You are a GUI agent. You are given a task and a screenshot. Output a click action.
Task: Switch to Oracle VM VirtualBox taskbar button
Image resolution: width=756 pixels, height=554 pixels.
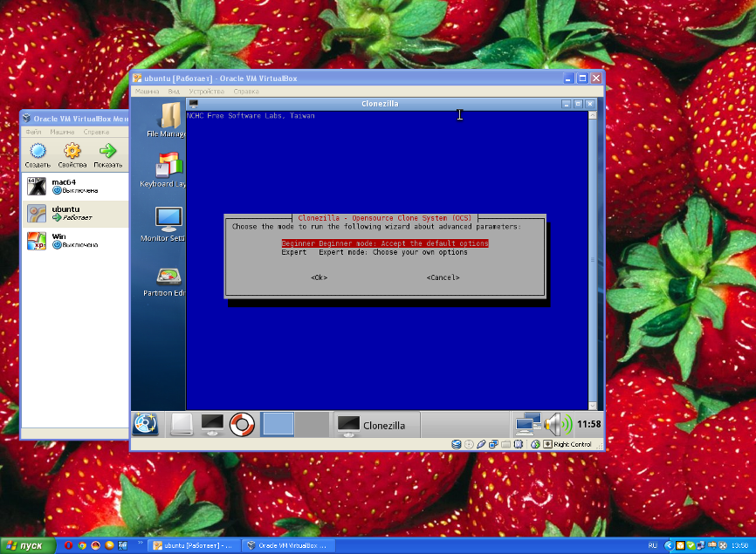pyautogui.click(x=288, y=546)
